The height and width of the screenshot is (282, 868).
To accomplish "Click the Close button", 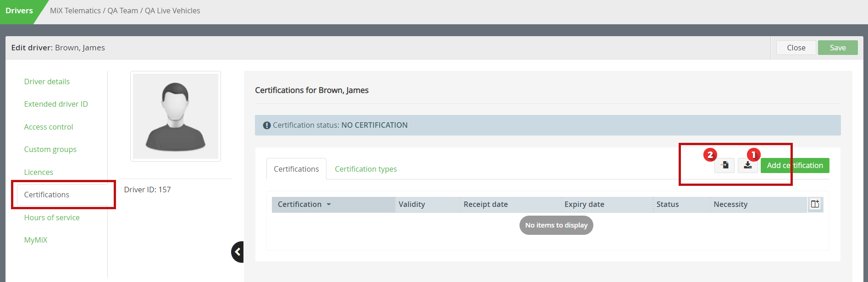I will click(796, 48).
